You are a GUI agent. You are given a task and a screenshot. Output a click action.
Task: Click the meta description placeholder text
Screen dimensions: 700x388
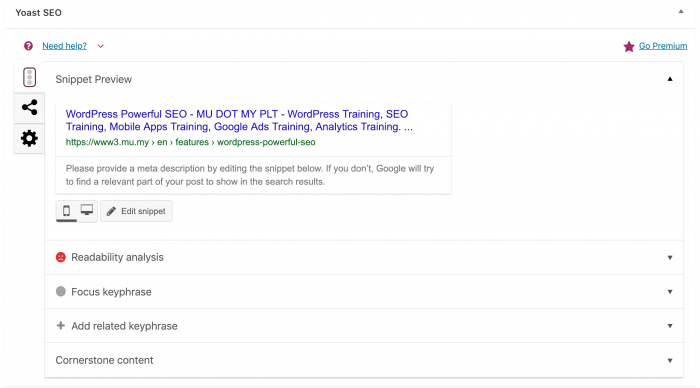(x=250, y=175)
